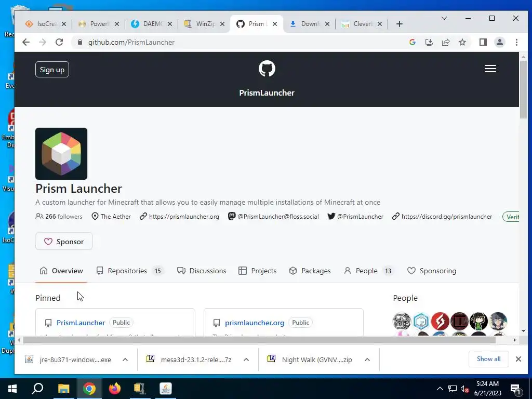532x399 pixels.
Task: Switch to the Downloads tab
Action: click(311, 24)
